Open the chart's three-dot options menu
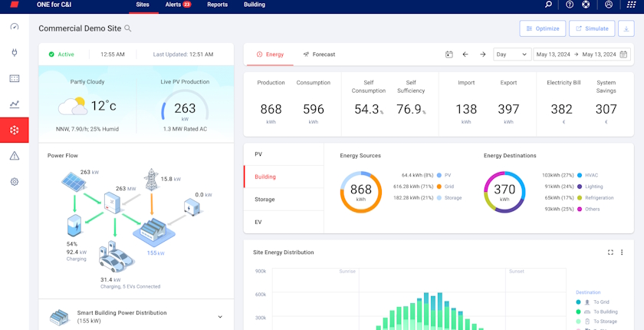This screenshot has width=644, height=330. click(622, 252)
